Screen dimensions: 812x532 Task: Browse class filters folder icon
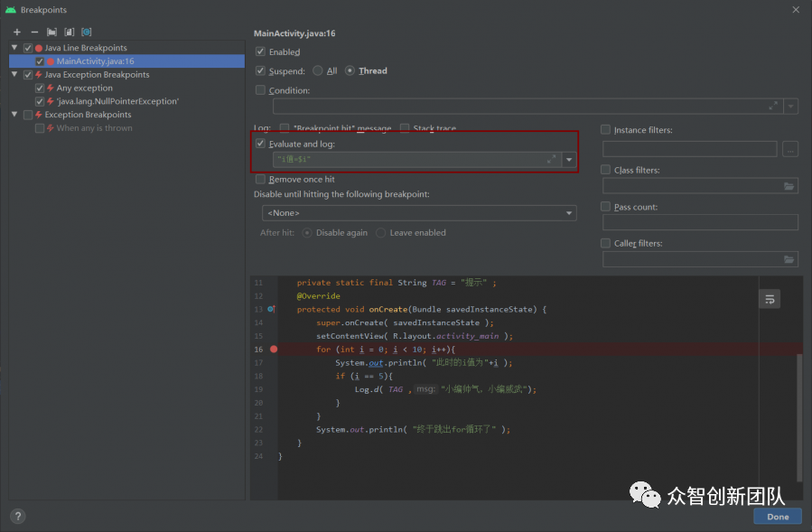[x=789, y=186]
